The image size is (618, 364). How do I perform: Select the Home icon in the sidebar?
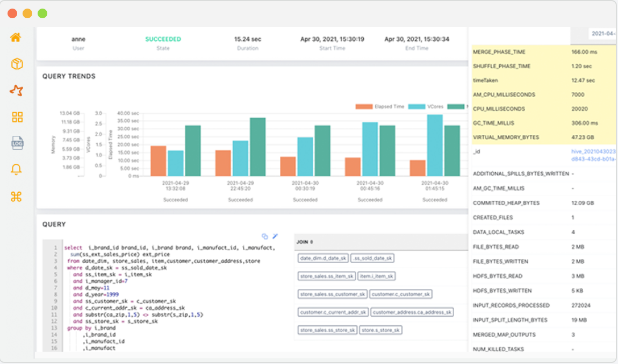click(15, 37)
